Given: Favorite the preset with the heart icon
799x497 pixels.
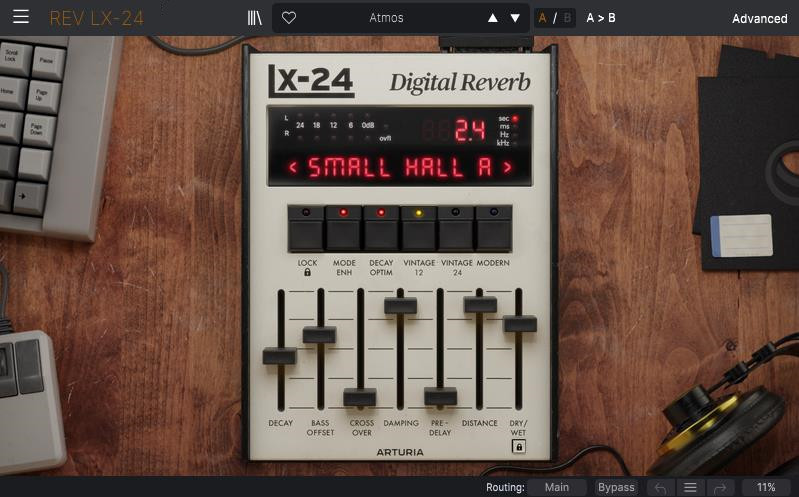Looking at the screenshot, I should tap(289, 18).
